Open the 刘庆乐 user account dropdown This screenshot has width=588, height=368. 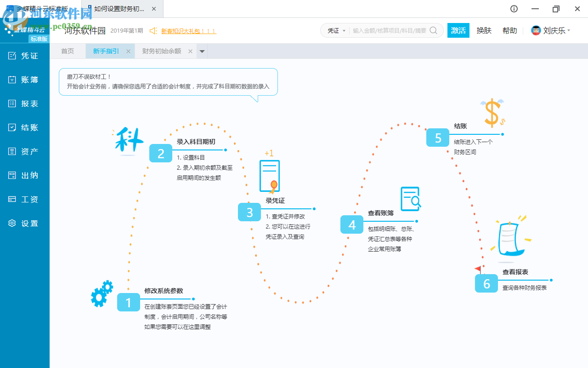(551, 30)
